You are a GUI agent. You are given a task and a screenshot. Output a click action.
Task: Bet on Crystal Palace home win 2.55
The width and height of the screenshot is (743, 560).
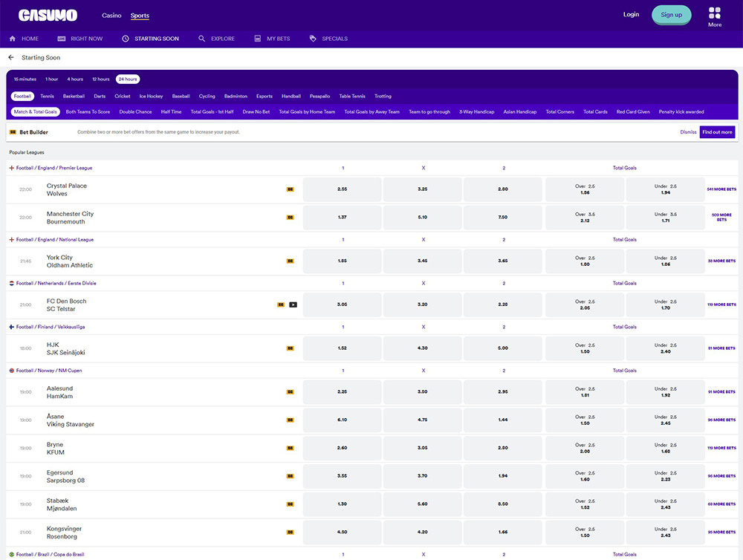(342, 189)
